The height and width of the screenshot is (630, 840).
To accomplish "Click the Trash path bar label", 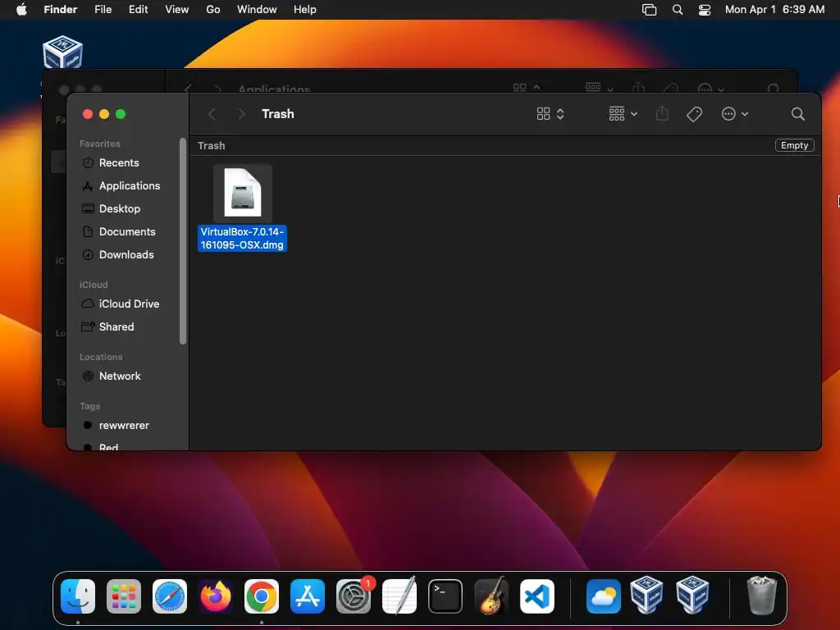I will (x=211, y=146).
